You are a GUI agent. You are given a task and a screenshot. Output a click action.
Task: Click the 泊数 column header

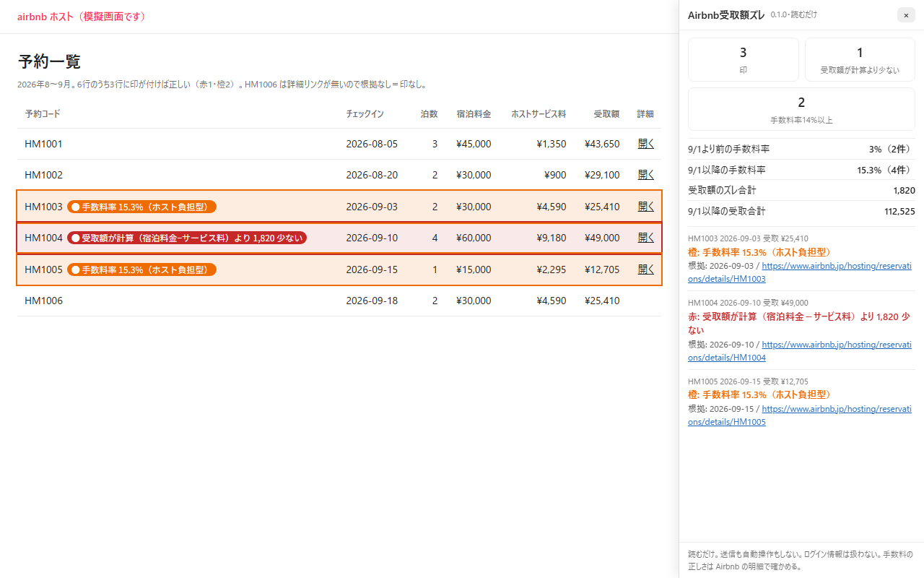point(429,114)
